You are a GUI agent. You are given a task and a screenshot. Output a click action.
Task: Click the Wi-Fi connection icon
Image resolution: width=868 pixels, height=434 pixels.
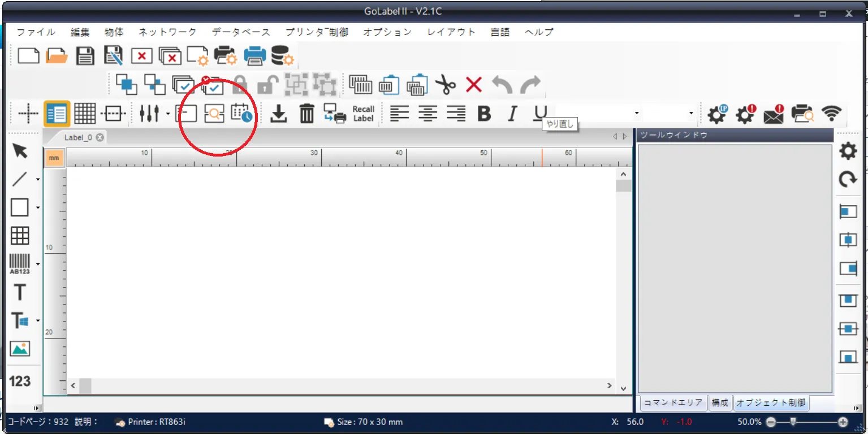click(x=831, y=114)
